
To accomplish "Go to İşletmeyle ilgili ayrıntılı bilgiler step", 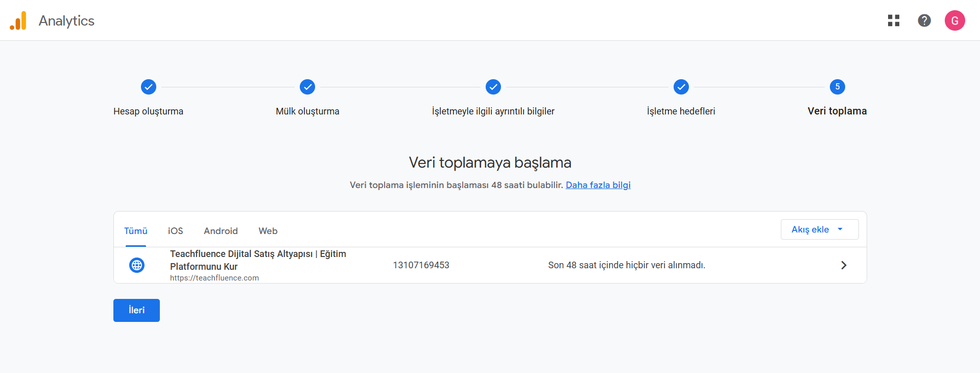I will click(493, 87).
